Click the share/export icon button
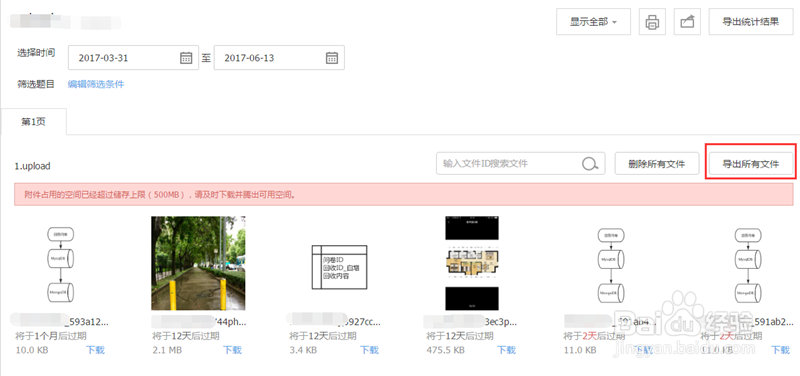800x376 pixels. pyautogui.click(x=687, y=22)
